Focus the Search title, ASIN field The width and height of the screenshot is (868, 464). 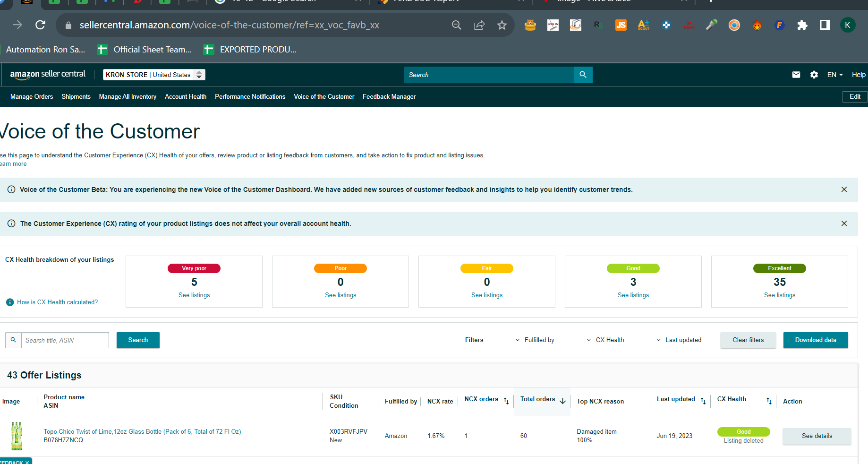pyautogui.click(x=65, y=340)
